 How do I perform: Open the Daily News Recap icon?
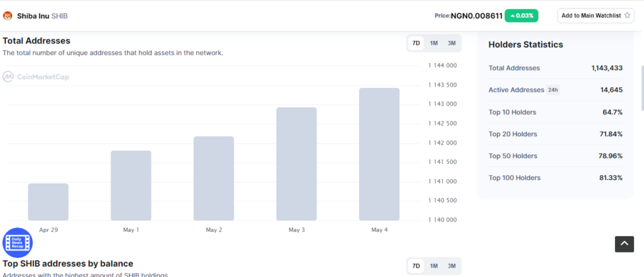[x=18, y=242]
